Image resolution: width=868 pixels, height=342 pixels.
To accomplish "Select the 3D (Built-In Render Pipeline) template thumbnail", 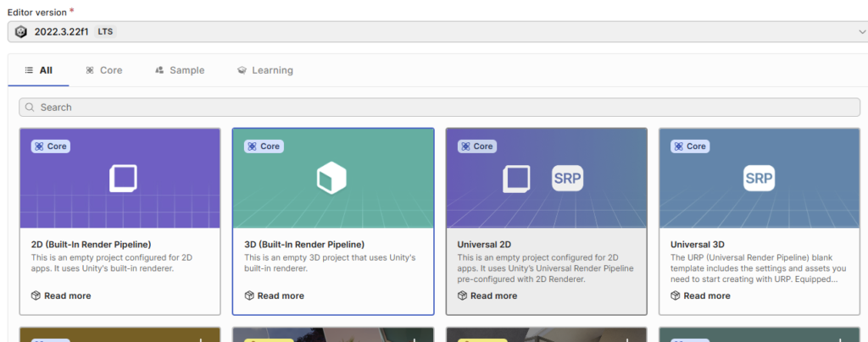I will (333, 179).
